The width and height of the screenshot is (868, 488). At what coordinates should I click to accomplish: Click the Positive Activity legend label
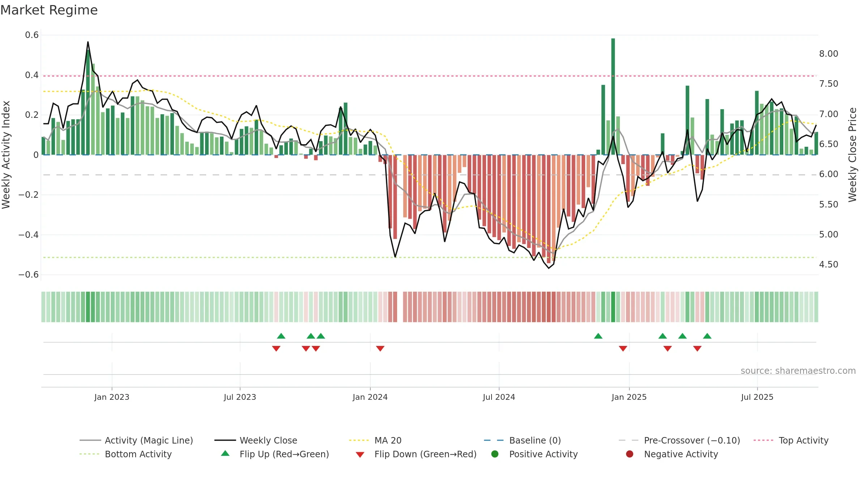point(543,454)
